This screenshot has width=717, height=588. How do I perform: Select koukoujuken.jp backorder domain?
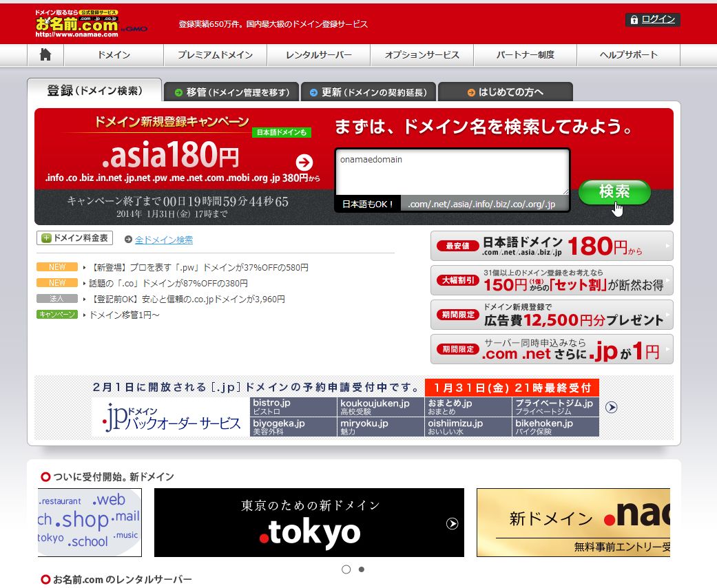(x=381, y=406)
